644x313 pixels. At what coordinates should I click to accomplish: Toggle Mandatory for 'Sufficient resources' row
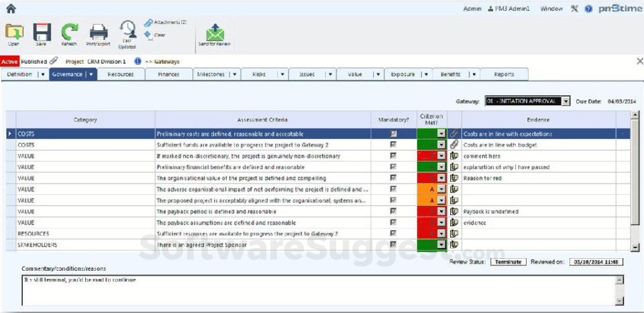(x=394, y=233)
